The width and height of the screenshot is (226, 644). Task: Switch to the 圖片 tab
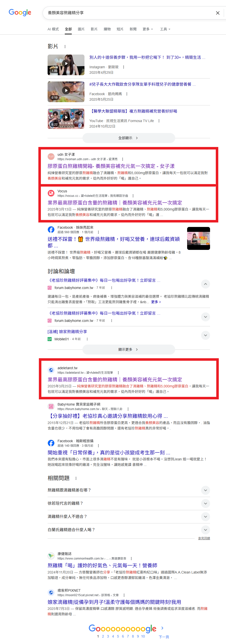pos(81,29)
